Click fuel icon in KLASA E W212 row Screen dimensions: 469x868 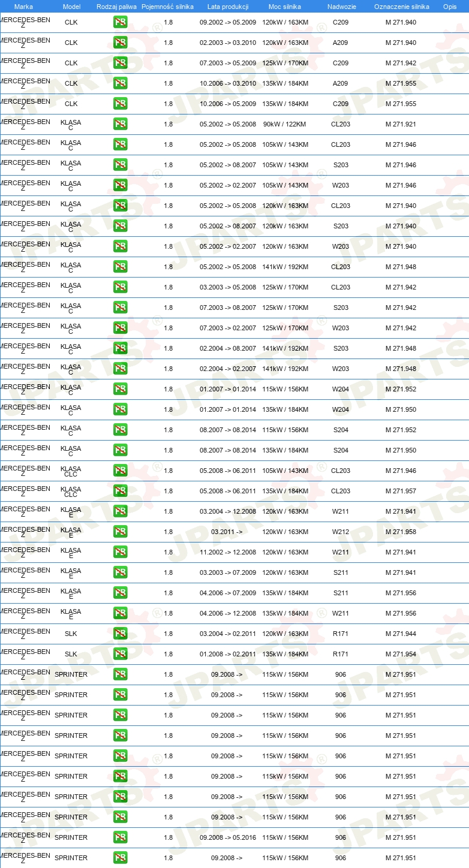click(120, 532)
